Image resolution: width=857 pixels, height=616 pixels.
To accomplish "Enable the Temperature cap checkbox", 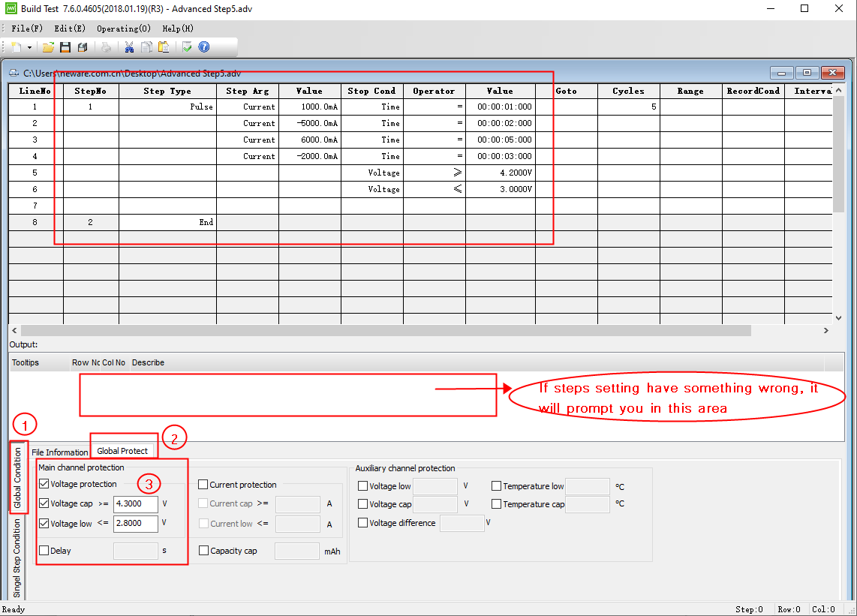I will (496, 504).
